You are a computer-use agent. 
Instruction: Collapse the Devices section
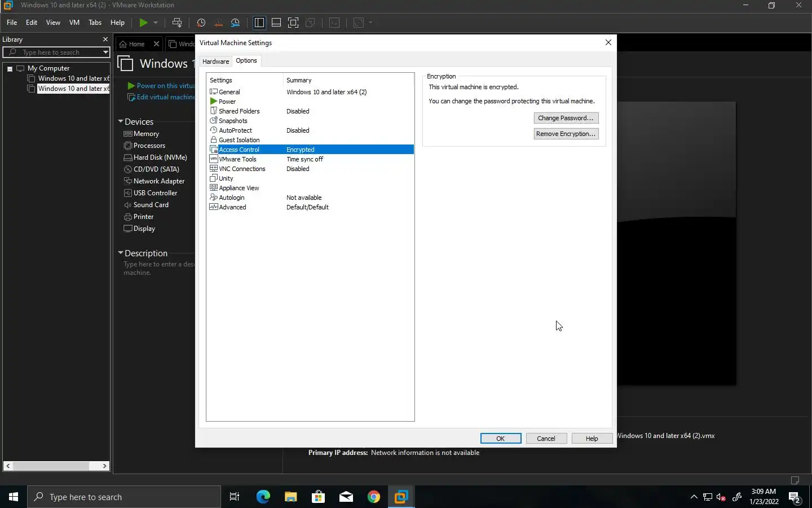121,121
